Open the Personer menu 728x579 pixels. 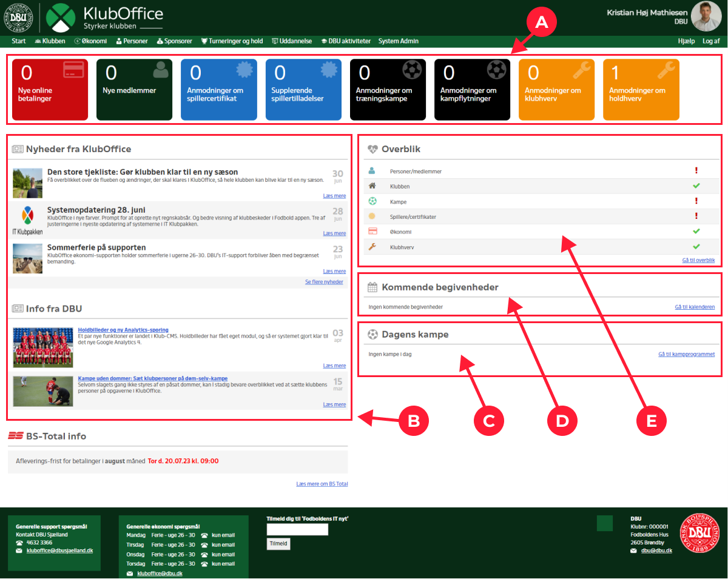[x=132, y=41]
